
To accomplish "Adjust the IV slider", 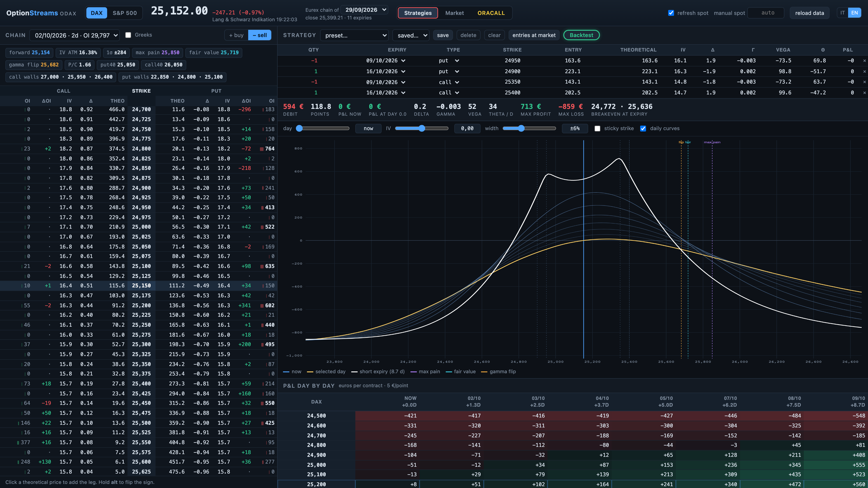I will coord(422,128).
